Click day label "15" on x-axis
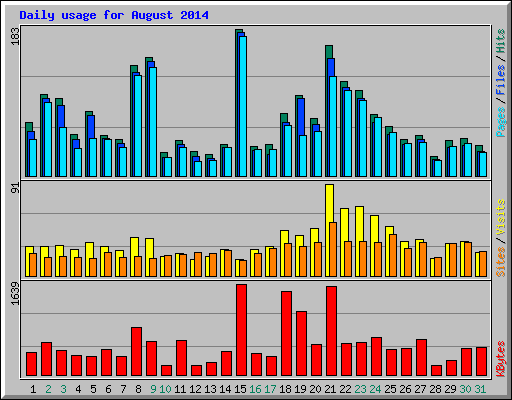512x400 pixels. (240, 389)
